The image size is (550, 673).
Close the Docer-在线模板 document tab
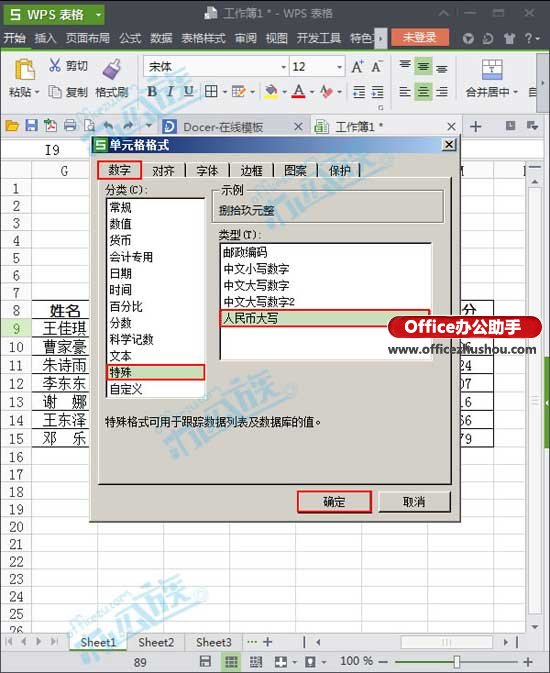tap(298, 127)
